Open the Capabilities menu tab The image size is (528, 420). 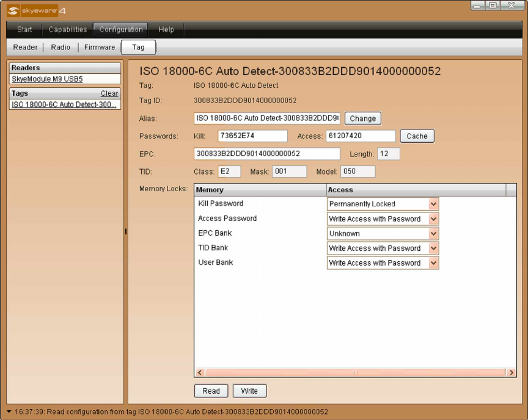point(68,29)
